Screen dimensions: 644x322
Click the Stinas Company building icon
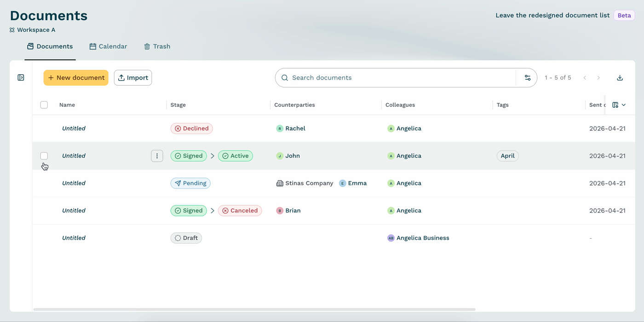point(280,183)
